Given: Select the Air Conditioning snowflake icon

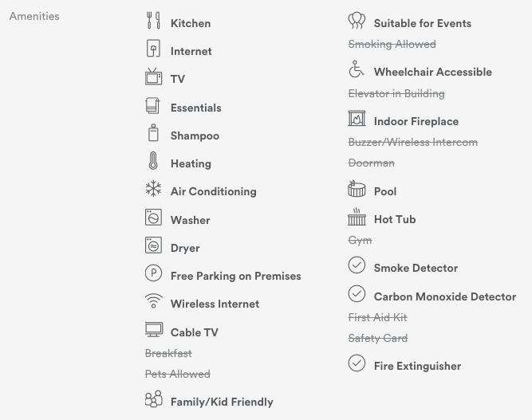Looking at the screenshot, I should [153, 189].
